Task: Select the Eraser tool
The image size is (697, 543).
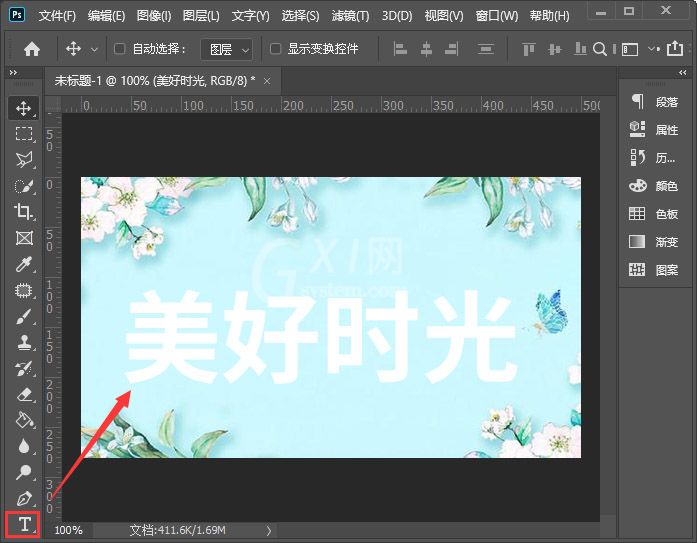Action: [x=24, y=395]
